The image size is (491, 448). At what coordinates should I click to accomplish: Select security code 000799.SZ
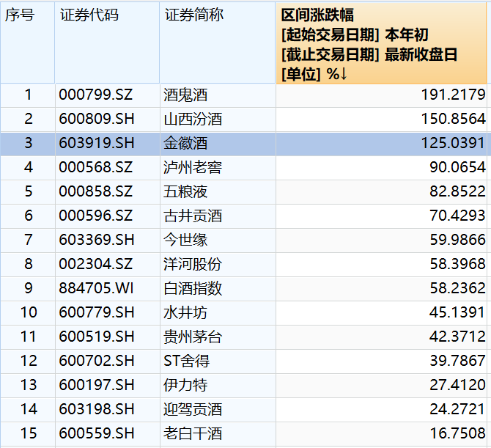(x=95, y=95)
